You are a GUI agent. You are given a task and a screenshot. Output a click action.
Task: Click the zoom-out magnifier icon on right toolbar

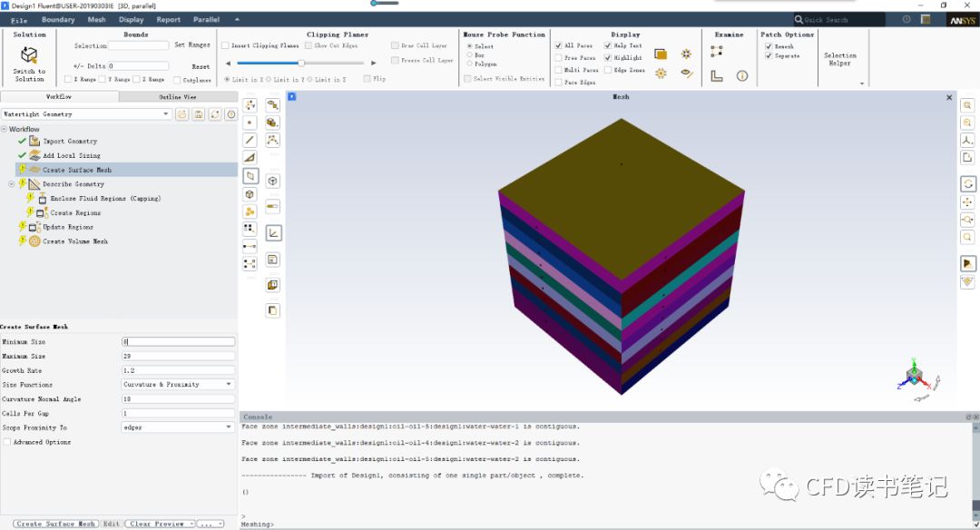[x=967, y=123]
